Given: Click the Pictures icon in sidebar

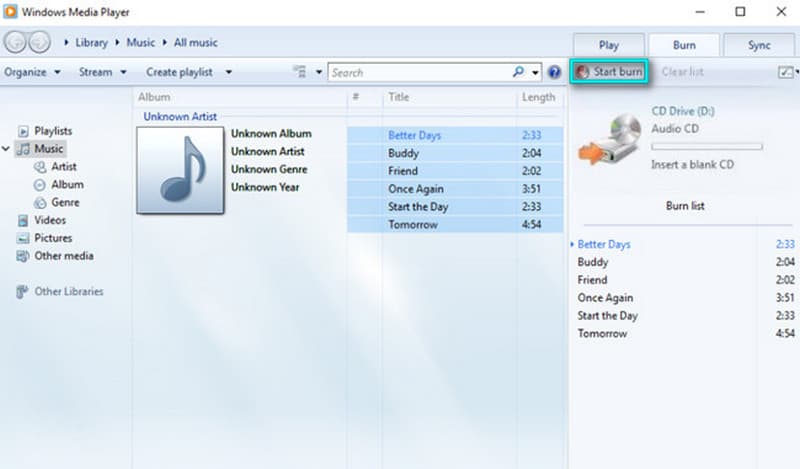Looking at the screenshot, I should pyautogui.click(x=23, y=238).
